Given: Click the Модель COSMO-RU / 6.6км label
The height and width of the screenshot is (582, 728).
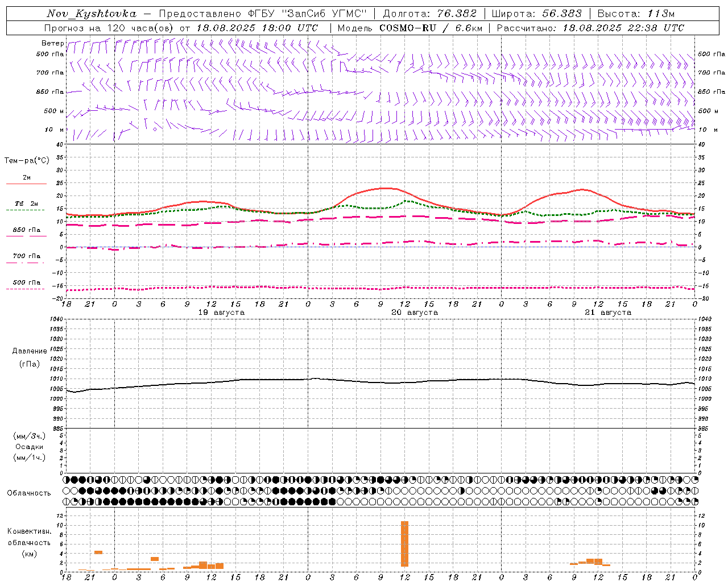Looking at the screenshot, I should pyautogui.click(x=409, y=28).
